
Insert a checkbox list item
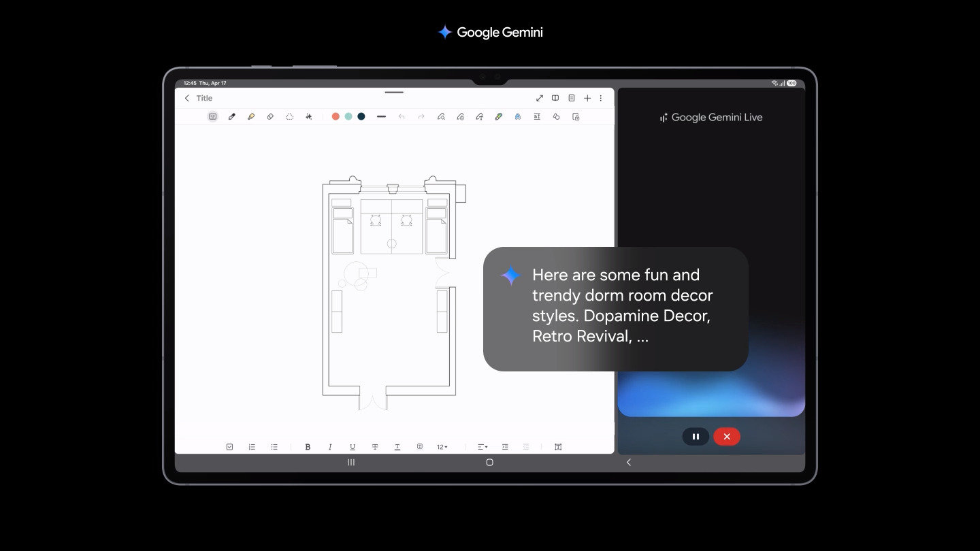(229, 447)
